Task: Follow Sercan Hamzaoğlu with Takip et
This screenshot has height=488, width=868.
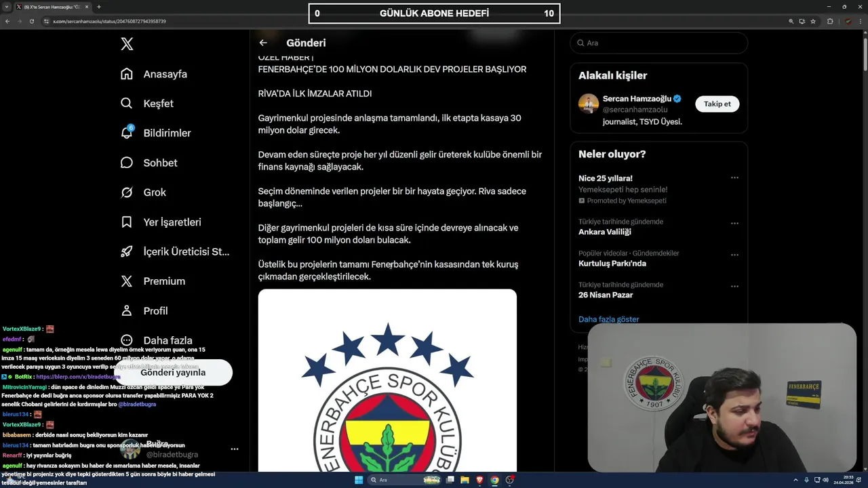Action: (717, 104)
